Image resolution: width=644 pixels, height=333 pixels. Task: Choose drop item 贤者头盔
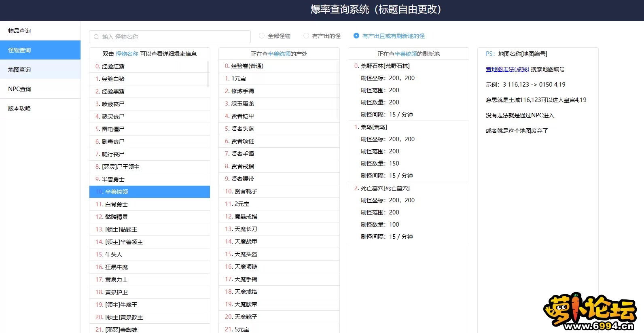279,129
